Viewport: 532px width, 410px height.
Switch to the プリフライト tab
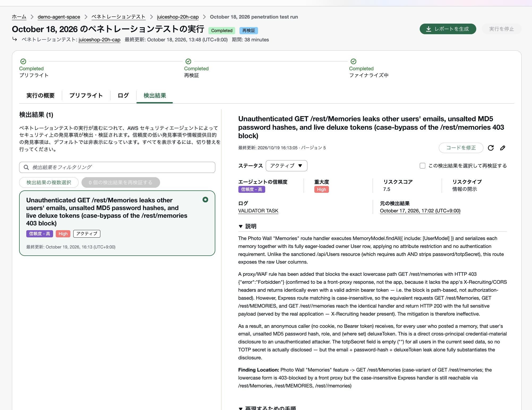pyautogui.click(x=86, y=95)
